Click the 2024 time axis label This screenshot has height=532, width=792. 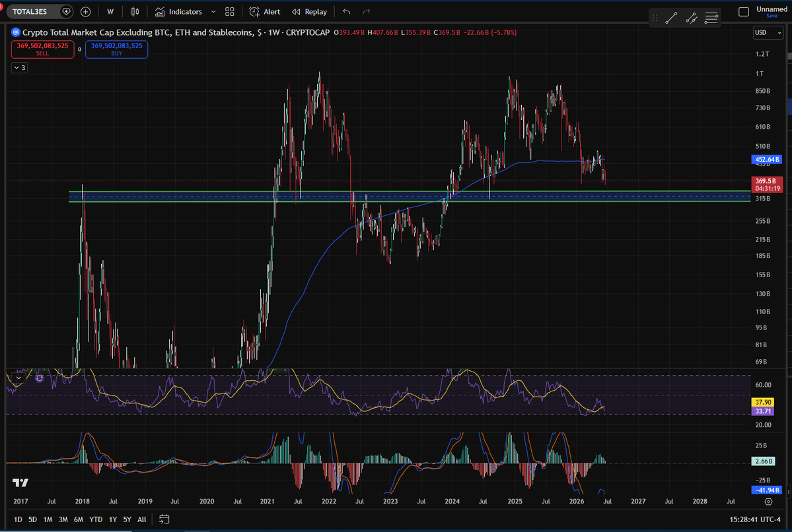pyautogui.click(x=452, y=501)
